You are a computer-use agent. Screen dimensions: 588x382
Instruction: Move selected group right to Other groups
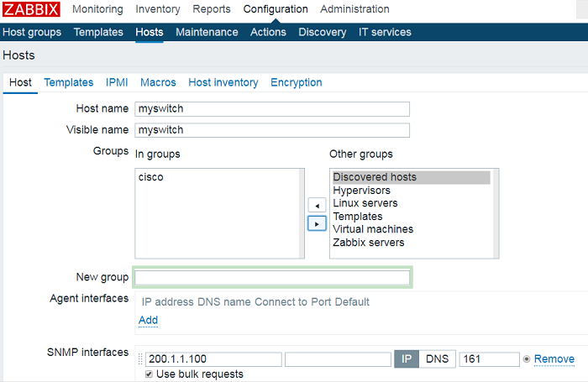(317, 224)
